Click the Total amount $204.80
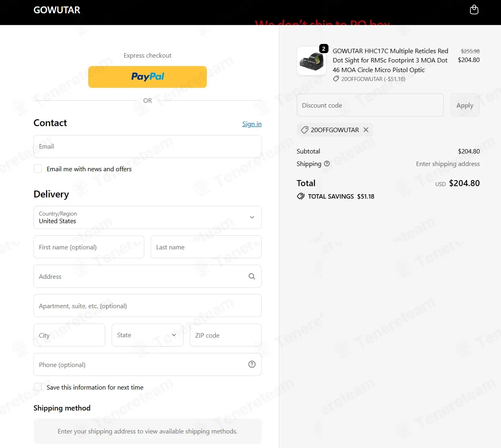The image size is (501, 448). (464, 183)
